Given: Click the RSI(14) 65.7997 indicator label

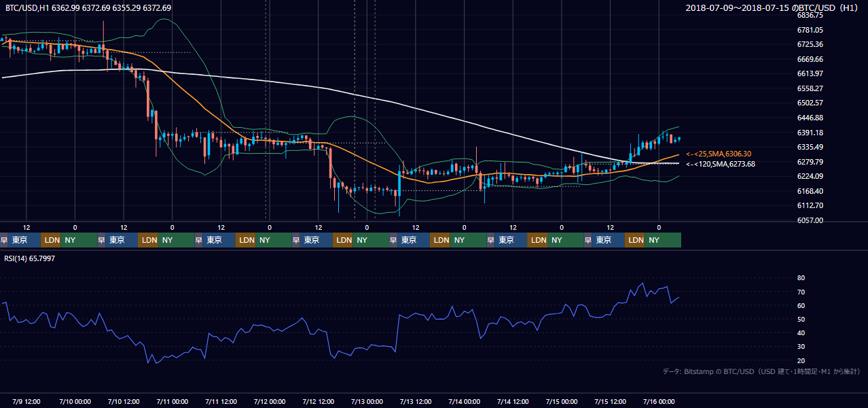Looking at the screenshot, I should point(31,259).
